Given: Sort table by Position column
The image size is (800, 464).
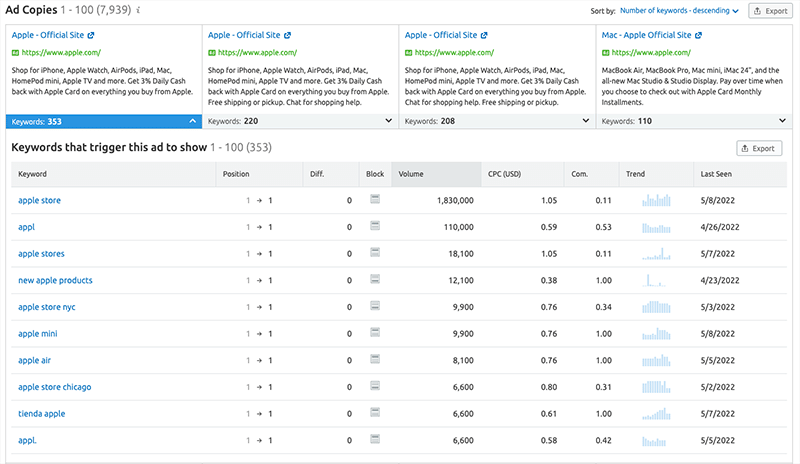Looking at the screenshot, I should point(259,174).
